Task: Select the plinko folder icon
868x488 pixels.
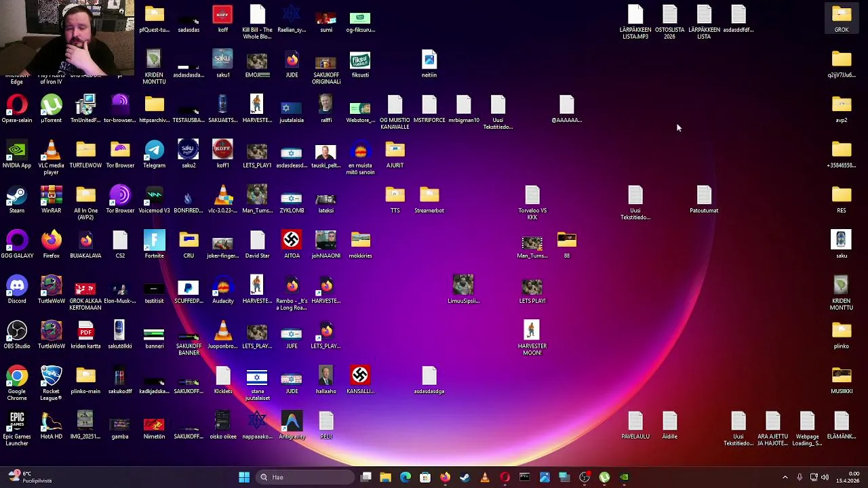Action: tap(842, 335)
